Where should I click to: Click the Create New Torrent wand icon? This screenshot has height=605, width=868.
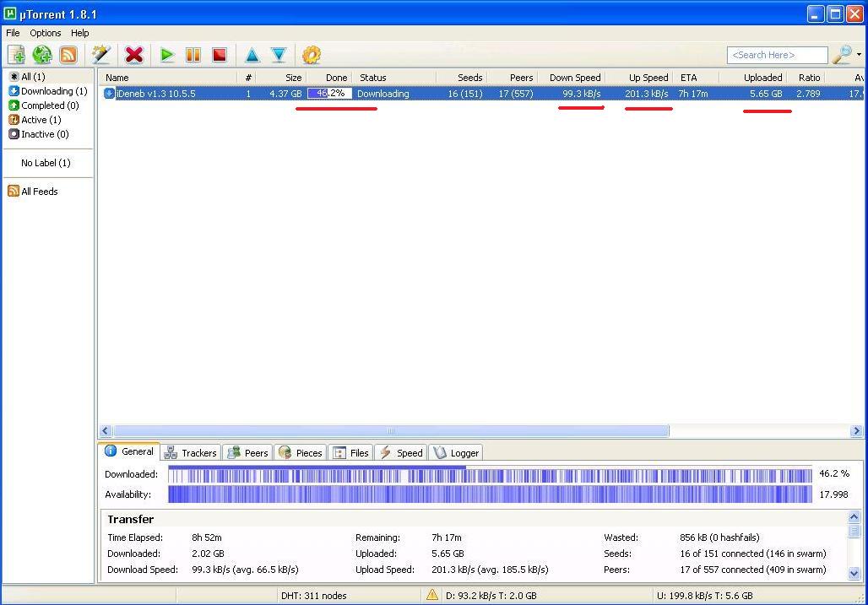101,55
